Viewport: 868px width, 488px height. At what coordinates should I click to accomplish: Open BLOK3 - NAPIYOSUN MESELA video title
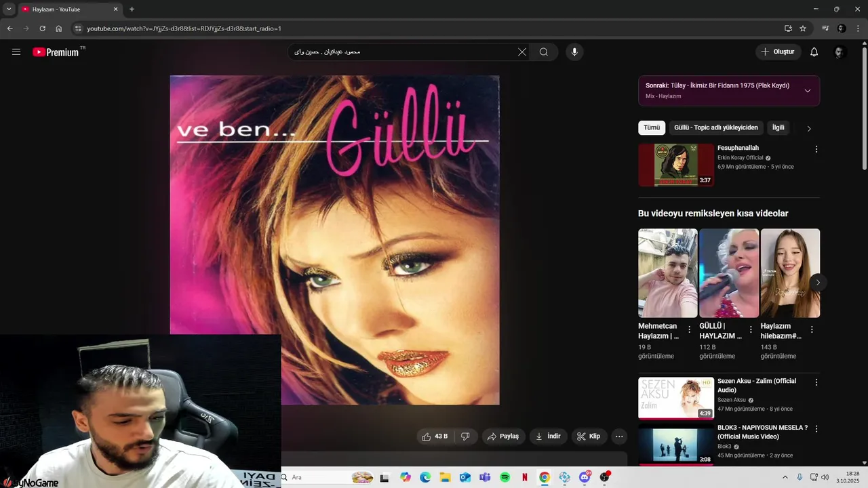coord(762,432)
